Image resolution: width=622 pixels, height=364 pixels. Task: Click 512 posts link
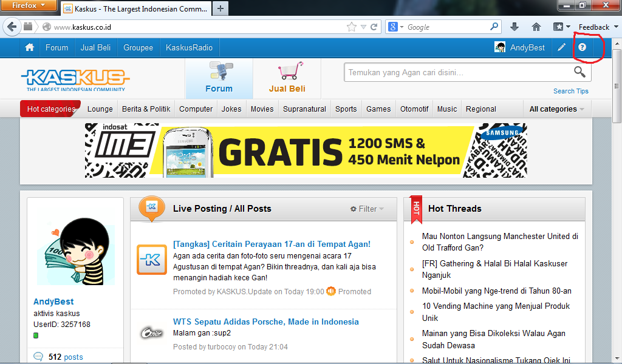pos(66,357)
